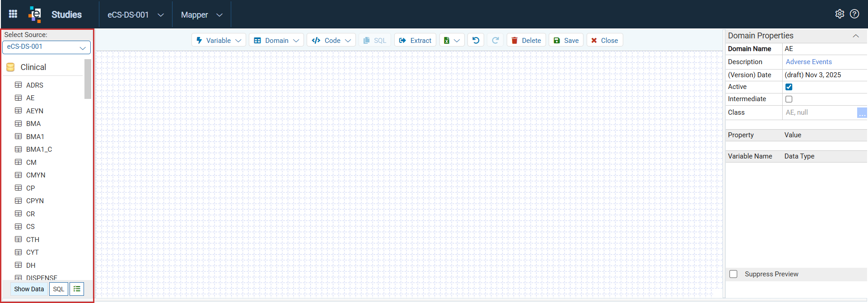The height and width of the screenshot is (303, 868).
Task: Toggle the Intermediate checkbox
Action: 789,99
